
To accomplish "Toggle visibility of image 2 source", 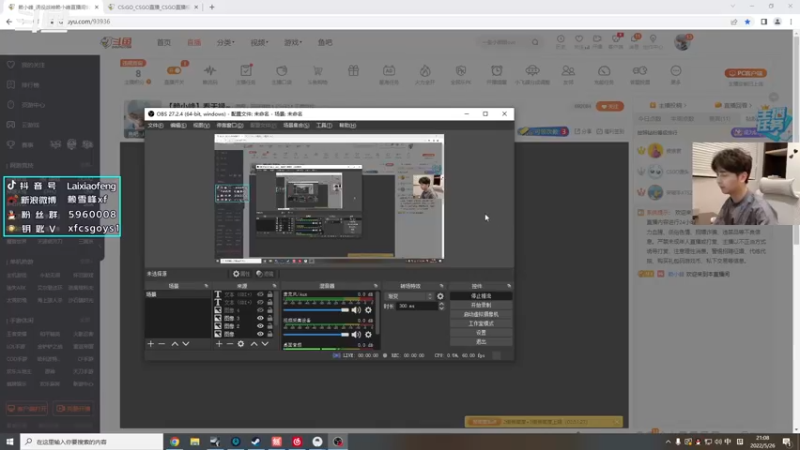I will coord(260,326).
